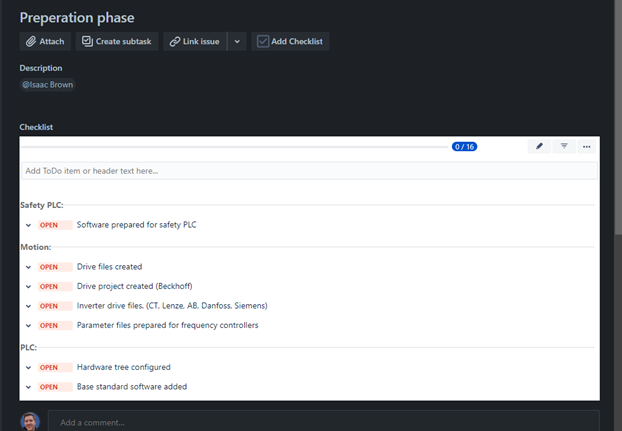622x431 pixels.
Task: Click the Add Checklist button
Action: (x=290, y=41)
